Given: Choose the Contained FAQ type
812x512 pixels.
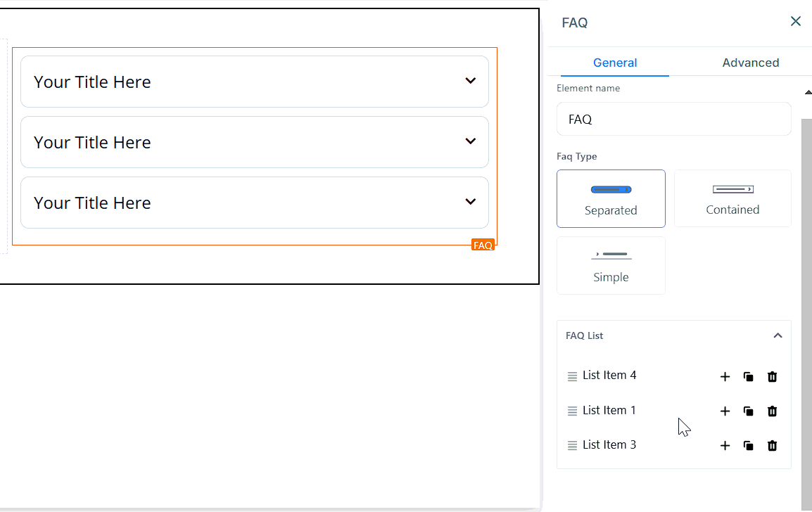Looking at the screenshot, I should pyautogui.click(x=732, y=198).
